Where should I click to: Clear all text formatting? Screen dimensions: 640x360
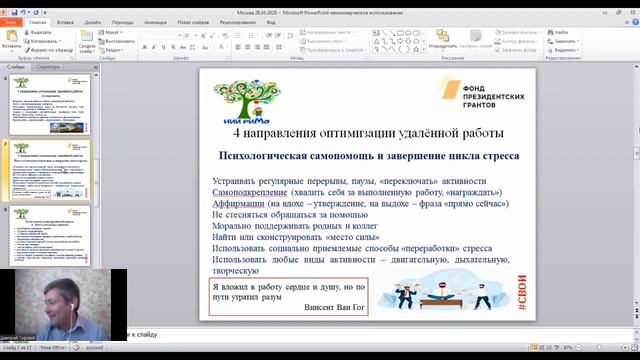click(x=225, y=36)
